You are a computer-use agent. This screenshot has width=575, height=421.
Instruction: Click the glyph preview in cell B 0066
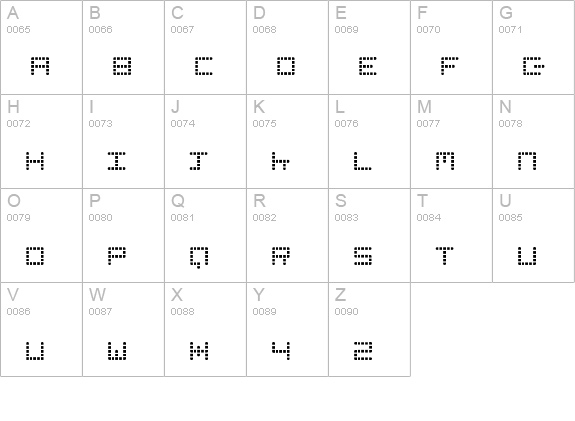pos(122,66)
